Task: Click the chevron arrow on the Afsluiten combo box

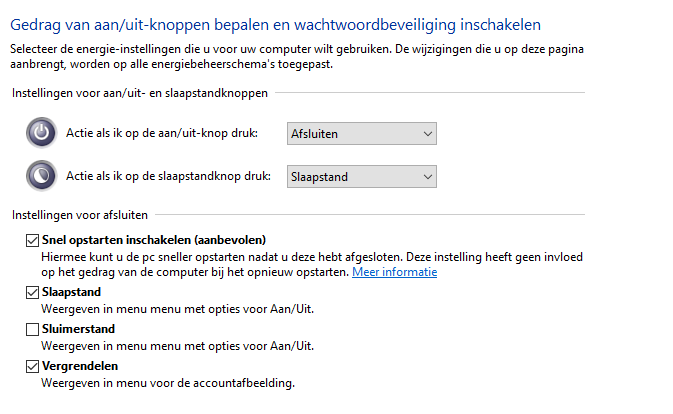Action: [x=427, y=133]
